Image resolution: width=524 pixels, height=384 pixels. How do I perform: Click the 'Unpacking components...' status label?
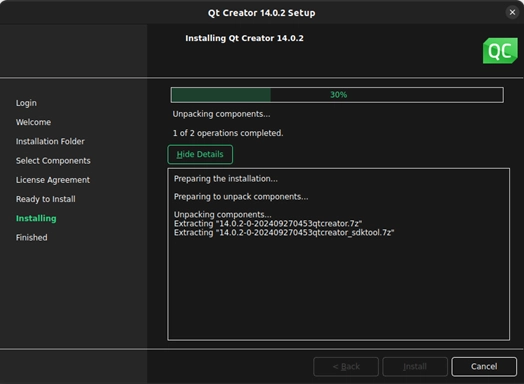(x=221, y=114)
